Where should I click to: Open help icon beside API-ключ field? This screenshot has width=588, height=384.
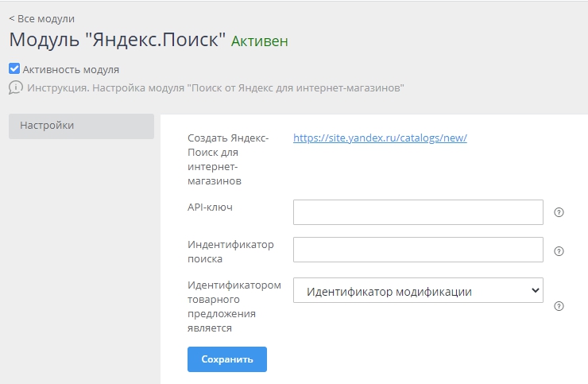559,212
